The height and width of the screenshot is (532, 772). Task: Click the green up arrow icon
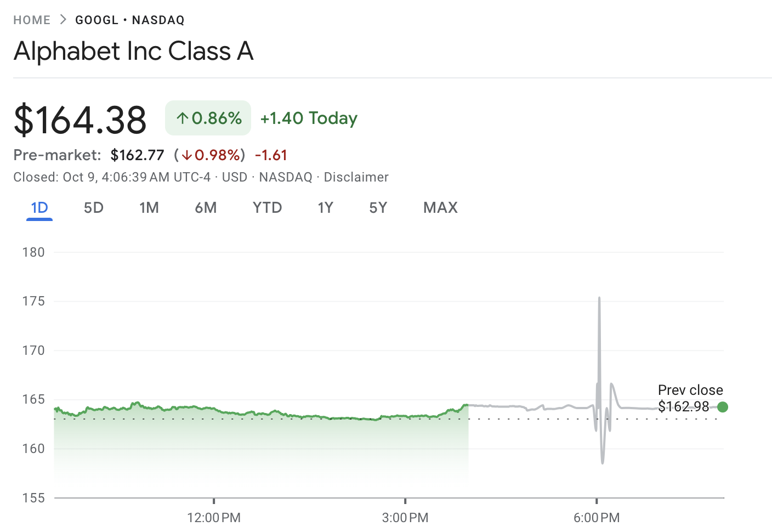(183, 118)
